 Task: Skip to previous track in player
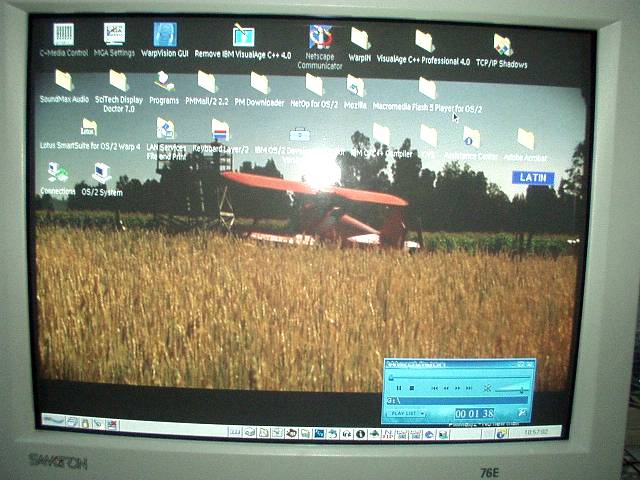coord(435,388)
